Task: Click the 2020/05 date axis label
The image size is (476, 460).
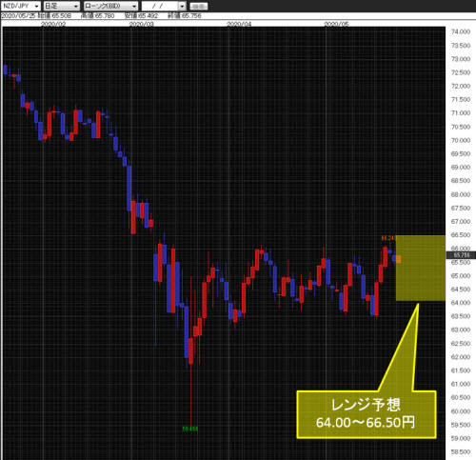Action: click(336, 24)
